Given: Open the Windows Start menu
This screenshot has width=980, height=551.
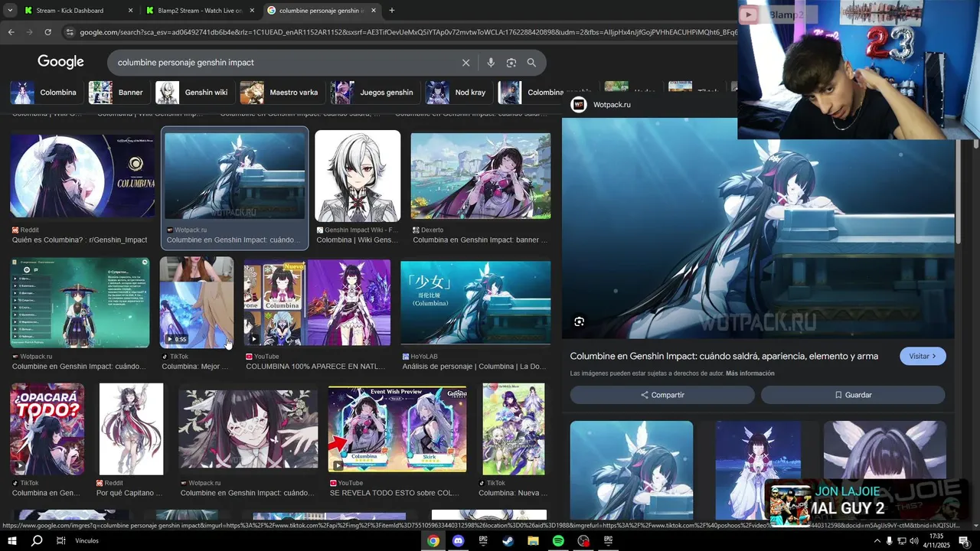Looking at the screenshot, I should [12, 541].
